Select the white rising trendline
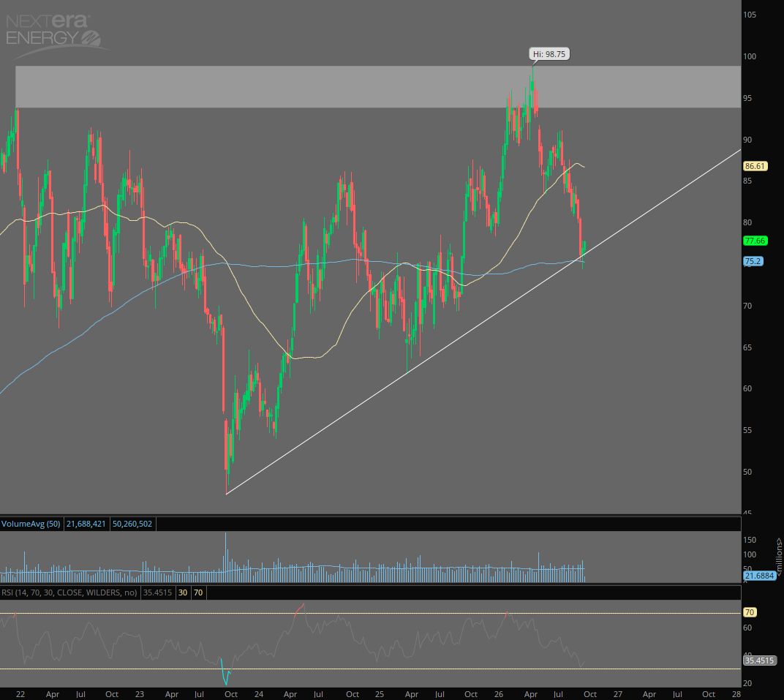The image size is (784, 700). [483, 322]
